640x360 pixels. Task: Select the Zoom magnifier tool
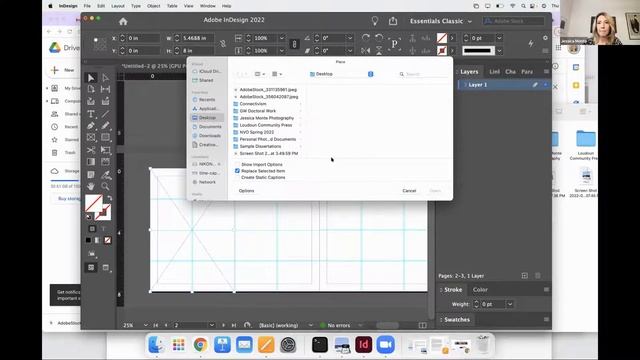(x=105, y=186)
